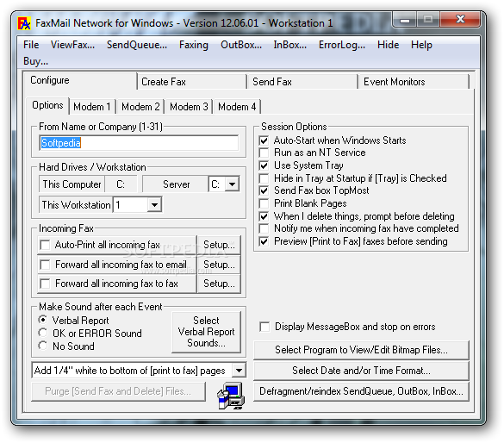The image size is (504, 443).
Task: Enable Display MessageBox and stop on errors
Action: 264,327
